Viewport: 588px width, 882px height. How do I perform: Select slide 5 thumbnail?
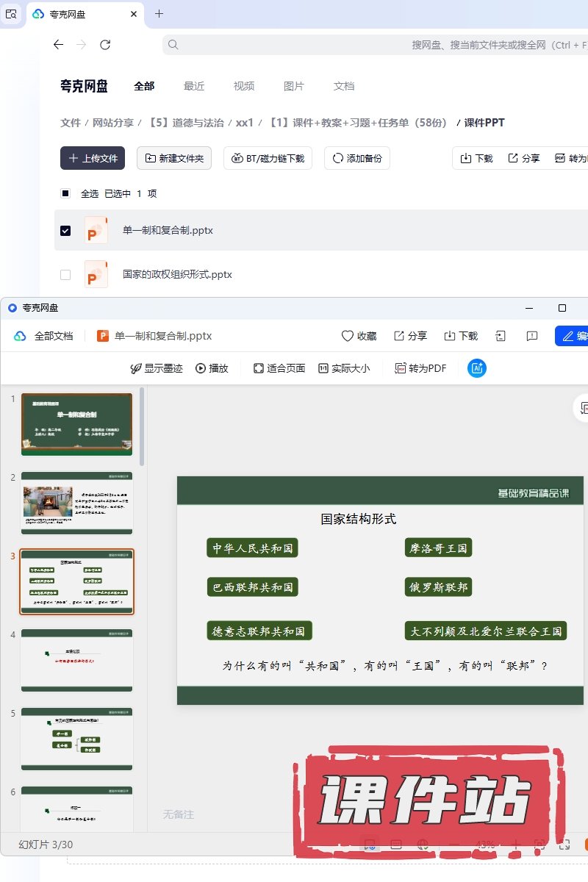(76, 739)
